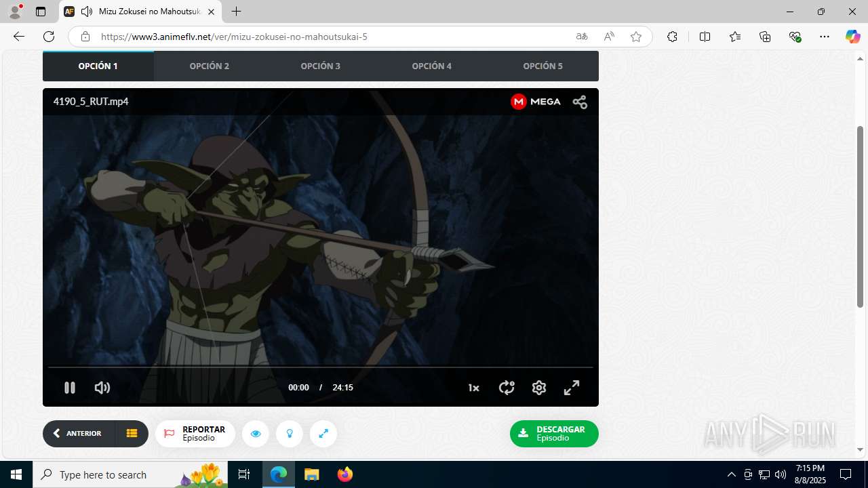Seek on the video progress bar
This screenshot has height=488, width=868.
point(321,367)
